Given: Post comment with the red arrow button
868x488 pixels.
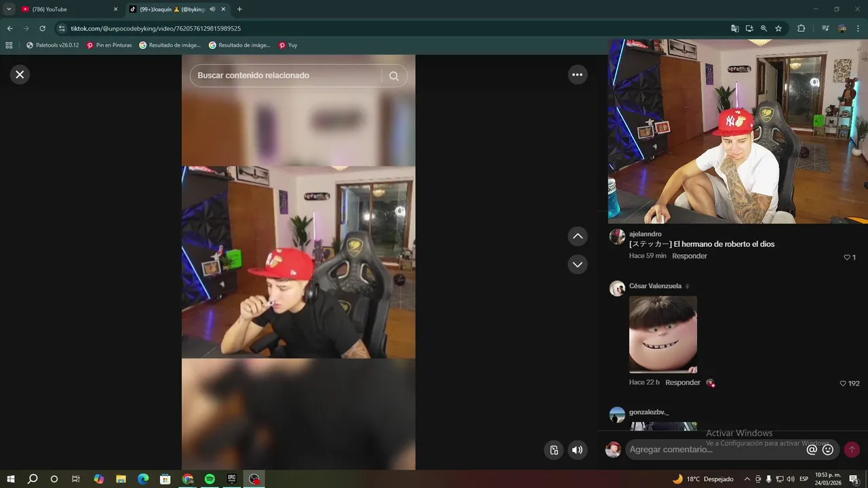Looking at the screenshot, I should (x=852, y=449).
